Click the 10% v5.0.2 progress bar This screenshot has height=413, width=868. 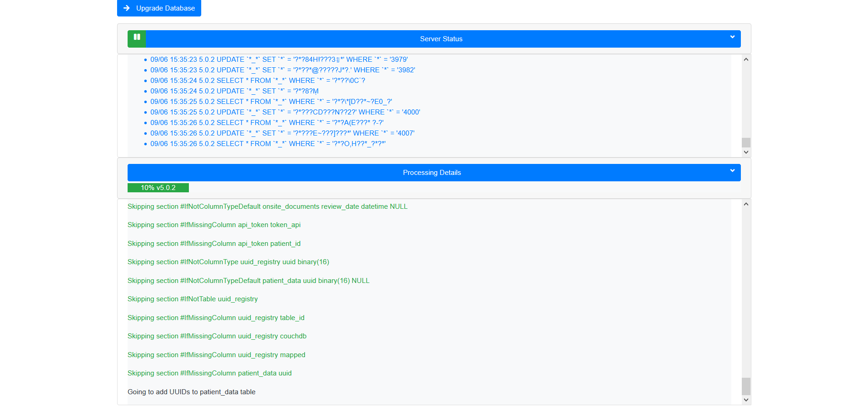click(158, 188)
